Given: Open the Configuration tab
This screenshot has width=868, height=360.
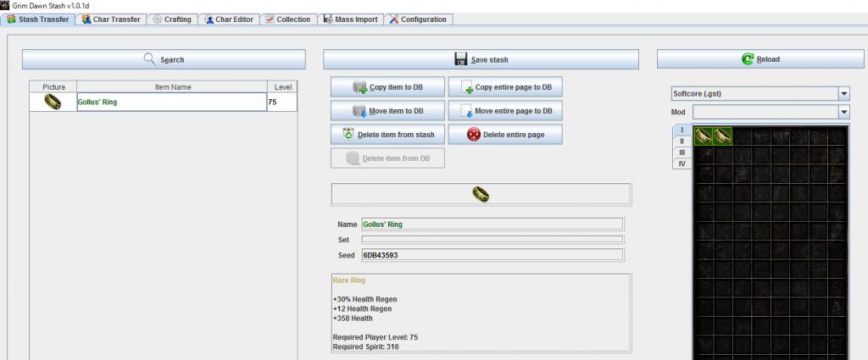Looking at the screenshot, I should tap(418, 19).
